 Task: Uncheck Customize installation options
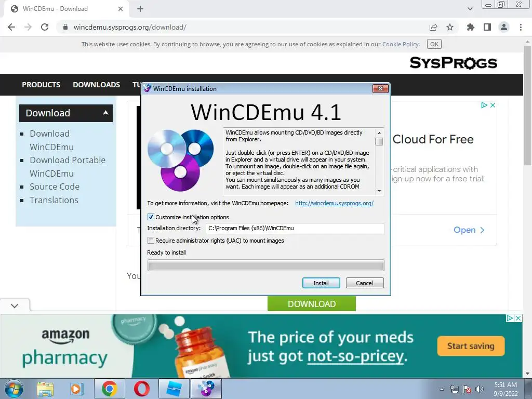151,217
